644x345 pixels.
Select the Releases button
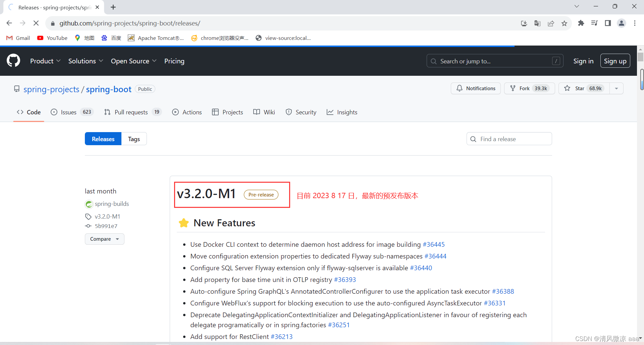pos(103,139)
